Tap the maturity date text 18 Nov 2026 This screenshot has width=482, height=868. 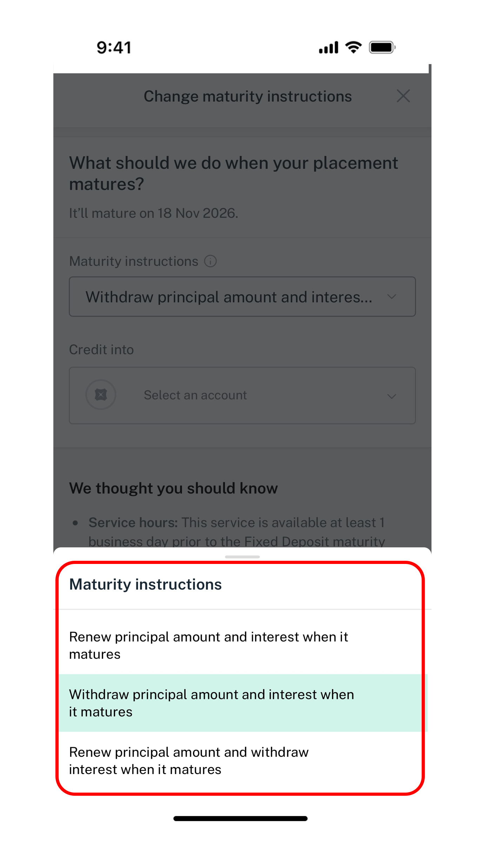[198, 213]
